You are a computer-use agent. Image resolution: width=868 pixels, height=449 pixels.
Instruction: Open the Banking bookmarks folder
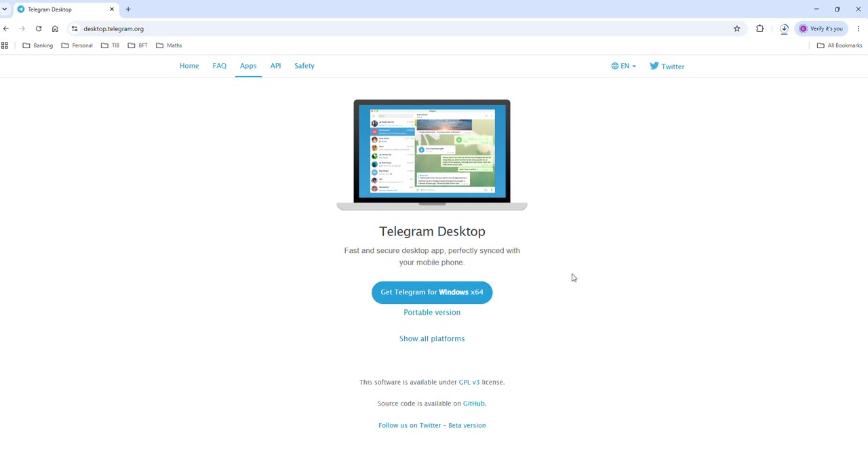coord(38,45)
